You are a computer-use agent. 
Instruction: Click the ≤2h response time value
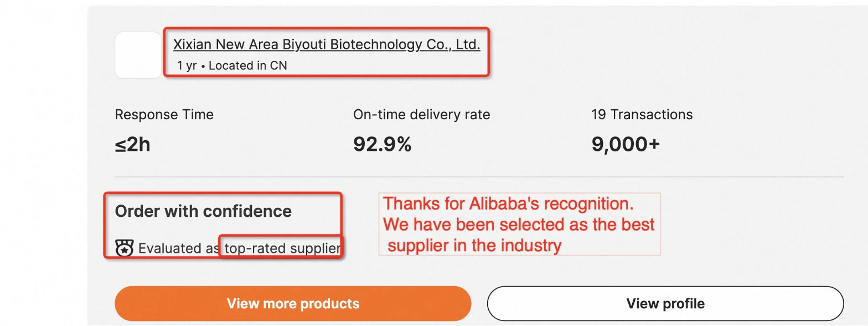click(x=132, y=145)
